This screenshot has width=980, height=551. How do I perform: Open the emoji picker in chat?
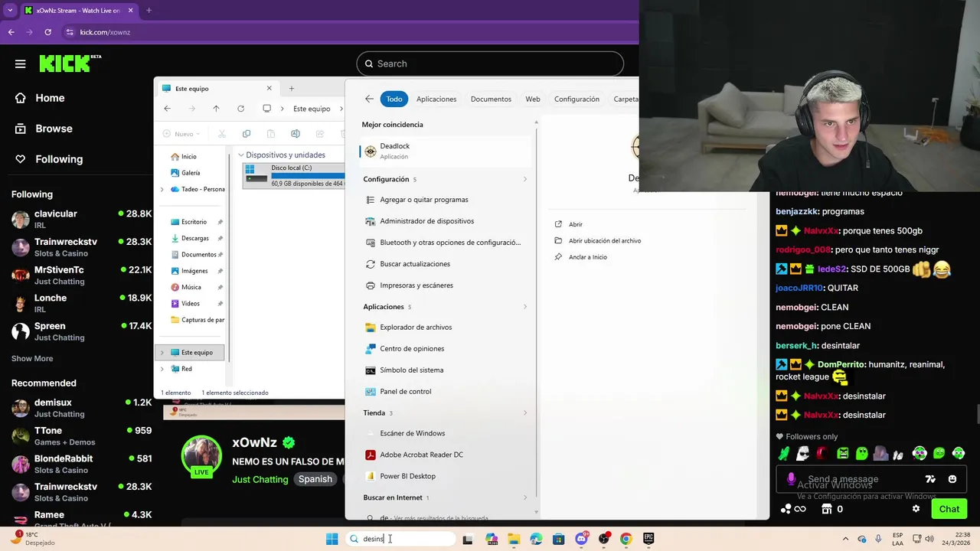pos(952,479)
